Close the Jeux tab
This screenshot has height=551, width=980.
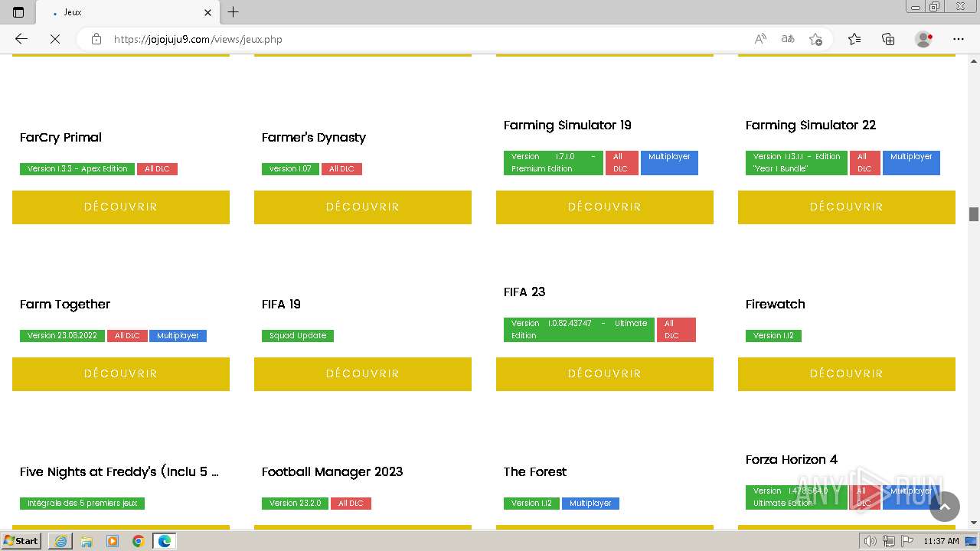207,12
